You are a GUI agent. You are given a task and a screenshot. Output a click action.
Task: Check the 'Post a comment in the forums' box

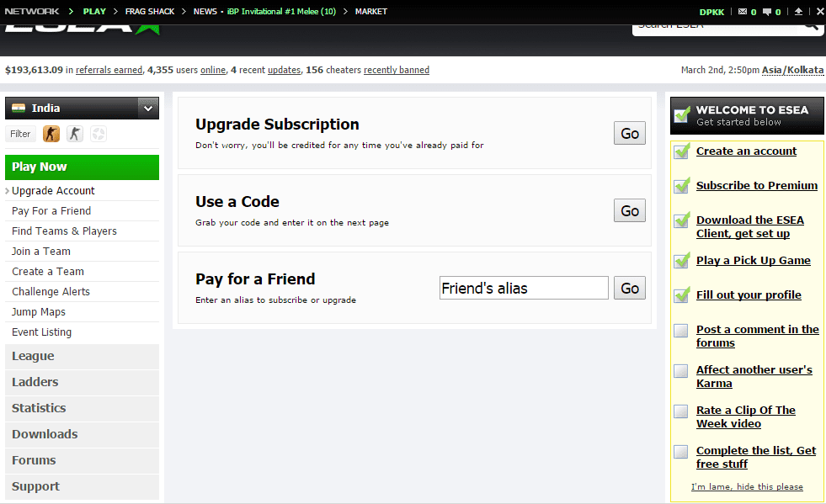coord(681,331)
